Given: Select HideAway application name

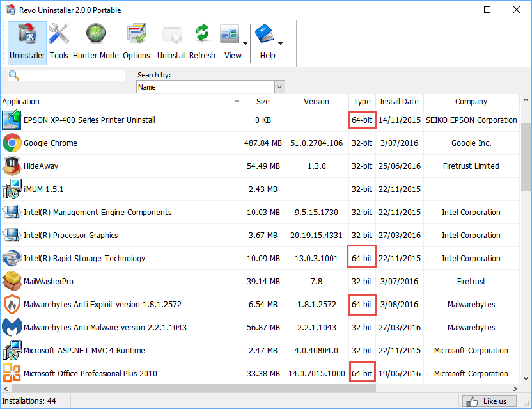Looking at the screenshot, I should 41,166.
